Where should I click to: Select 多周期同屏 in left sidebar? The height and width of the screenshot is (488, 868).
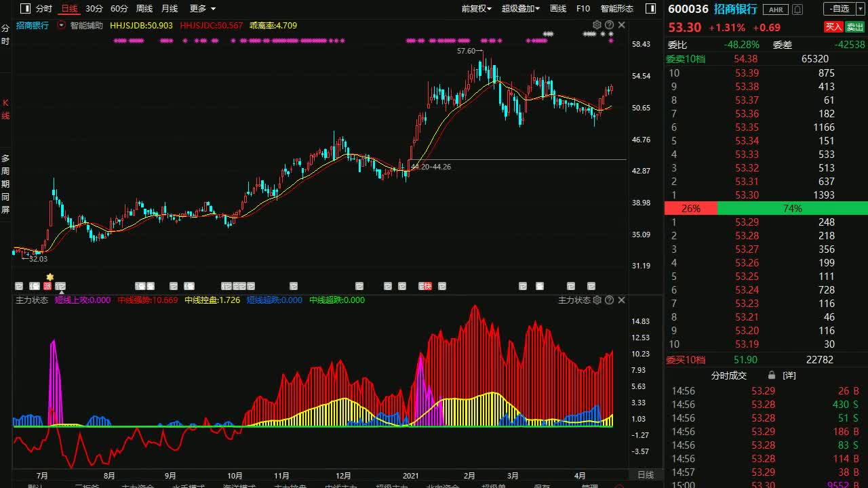click(5, 184)
